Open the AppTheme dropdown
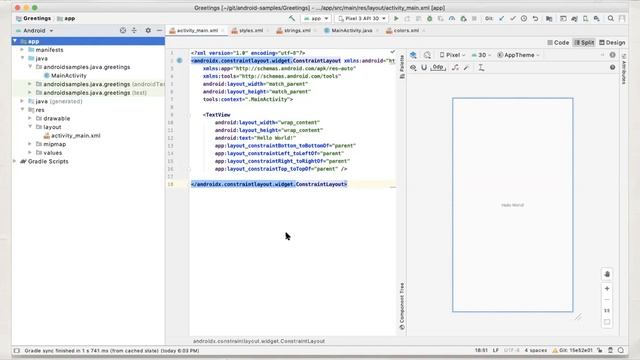 pyautogui.click(x=518, y=55)
